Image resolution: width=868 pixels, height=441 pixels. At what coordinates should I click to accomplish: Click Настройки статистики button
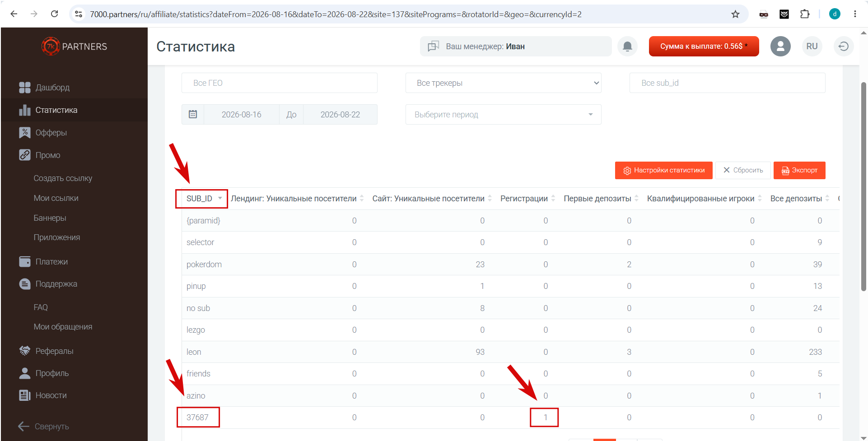pyautogui.click(x=663, y=170)
